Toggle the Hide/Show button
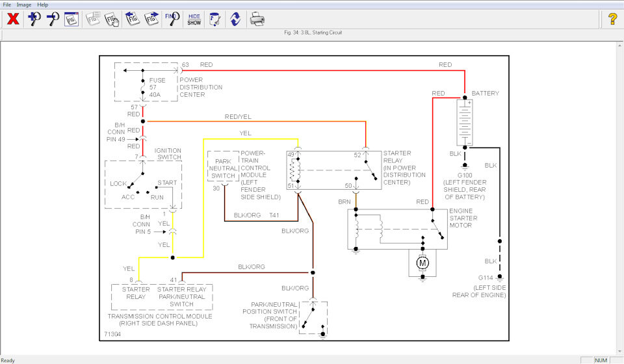Viewport: 624px width, 364px height. [194, 19]
